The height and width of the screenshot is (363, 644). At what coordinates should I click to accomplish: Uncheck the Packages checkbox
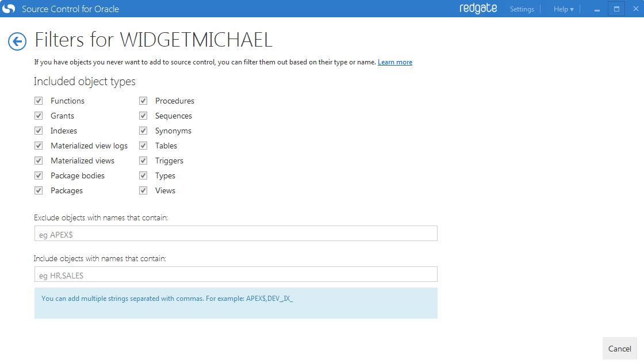[39, 190]
